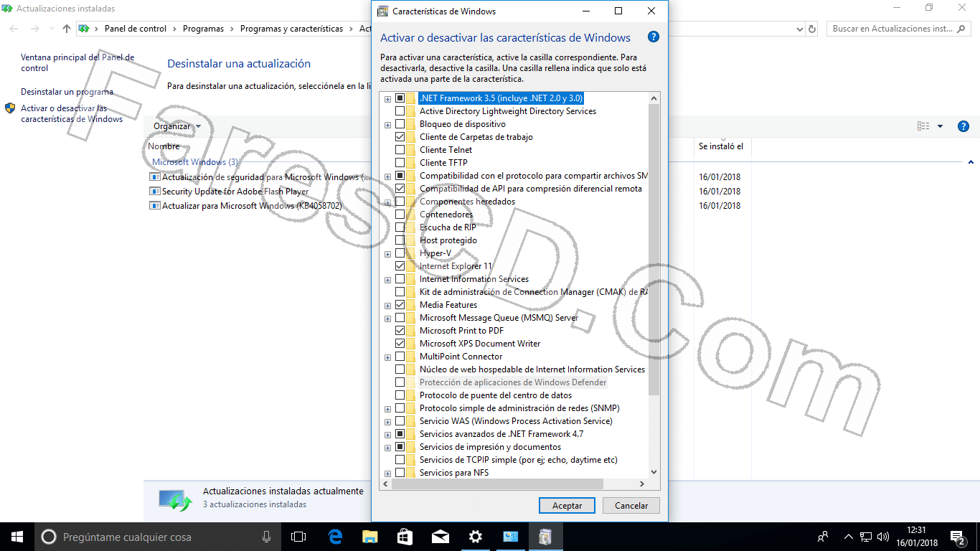Click help icon in Características de Windows dialog
Screen dimensions: 980x551
coord(653,37)
